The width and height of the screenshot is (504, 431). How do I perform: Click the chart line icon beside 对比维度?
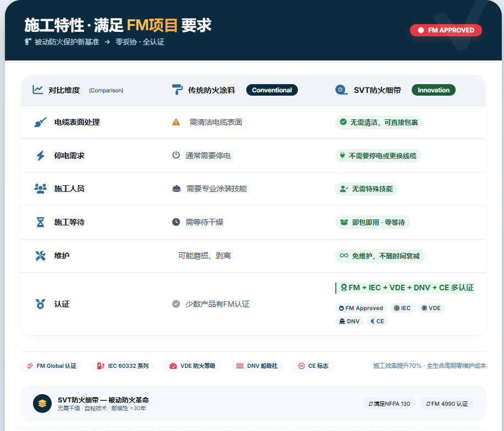(x=37, y=90)
